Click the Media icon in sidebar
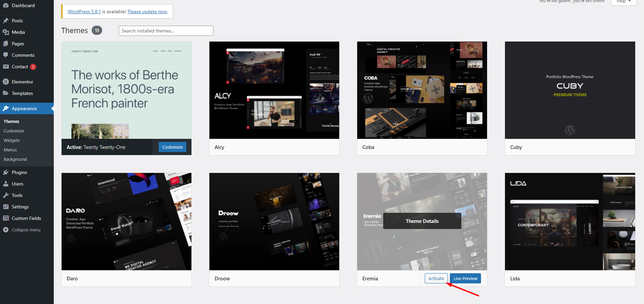Screen dimensions: 644x304 (6, 32)
